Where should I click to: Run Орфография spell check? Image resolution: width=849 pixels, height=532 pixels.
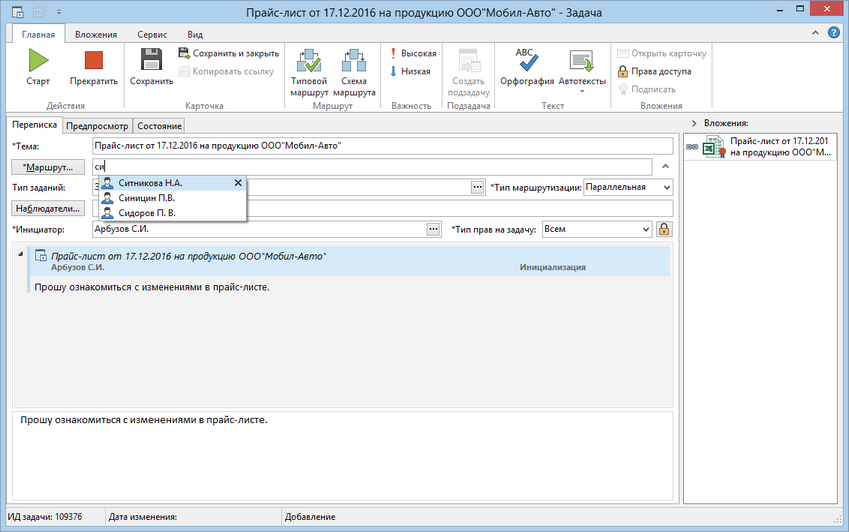(x=525, y=68)
